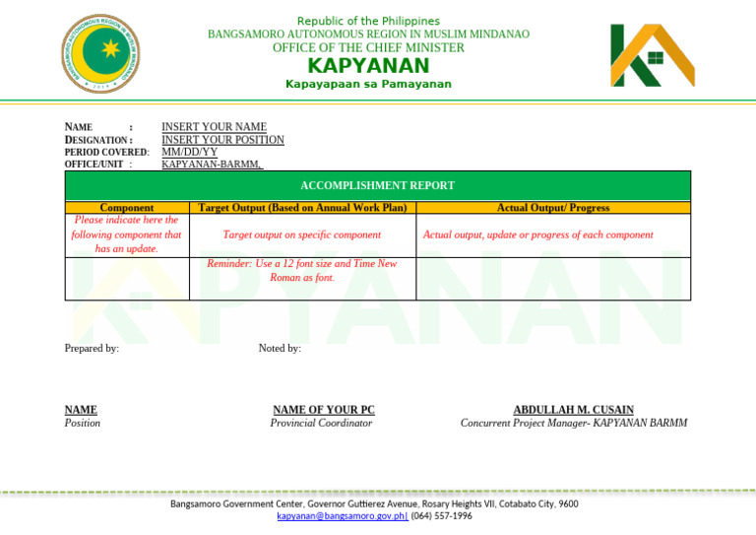Click the KAPYANAN house logo
Screen dimensions: 756x535
tap(653, 55)
